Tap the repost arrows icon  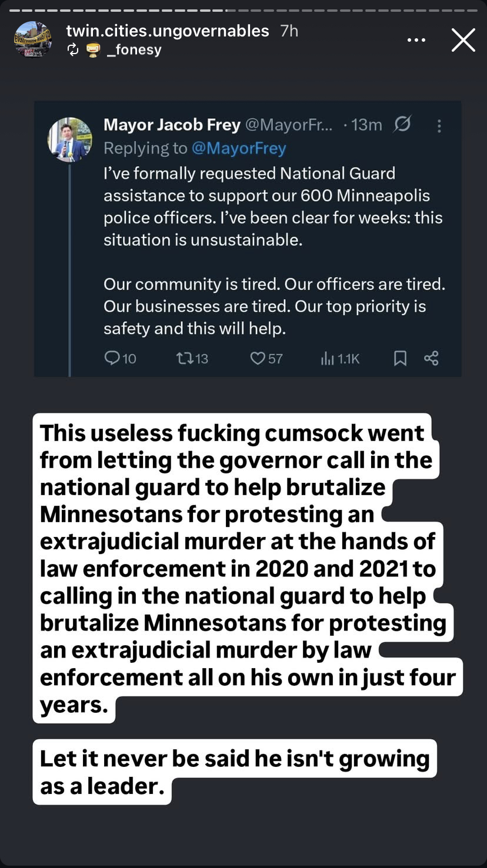click(x=73, y=50)
